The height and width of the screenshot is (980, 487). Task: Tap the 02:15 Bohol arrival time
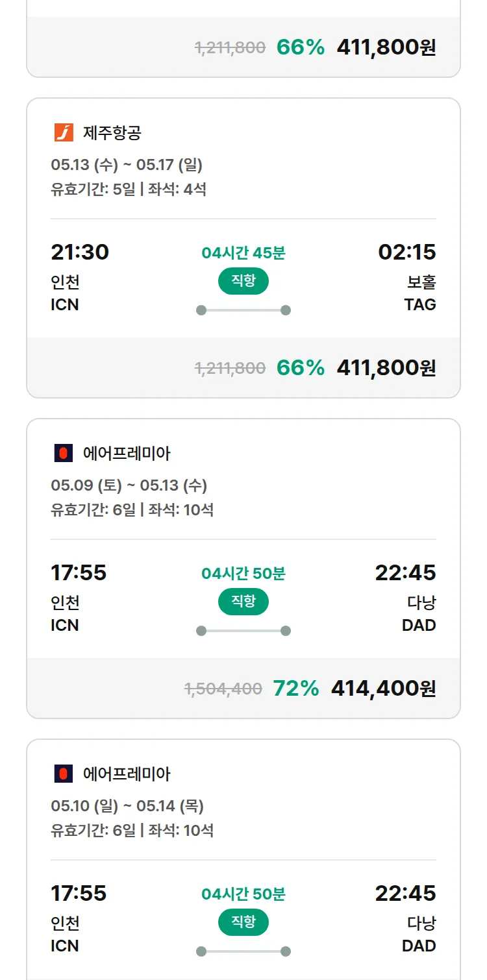point(406,252)
